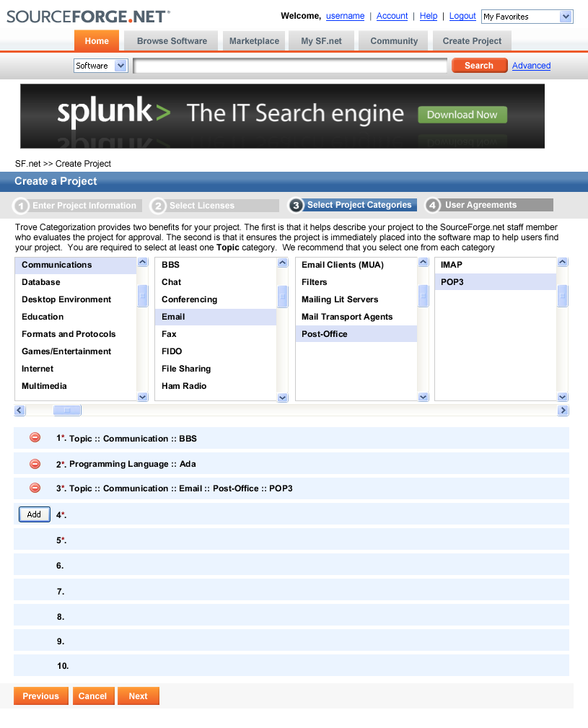Open the Browse Software tab
588x728 pixels.
[x=172, y=41]
